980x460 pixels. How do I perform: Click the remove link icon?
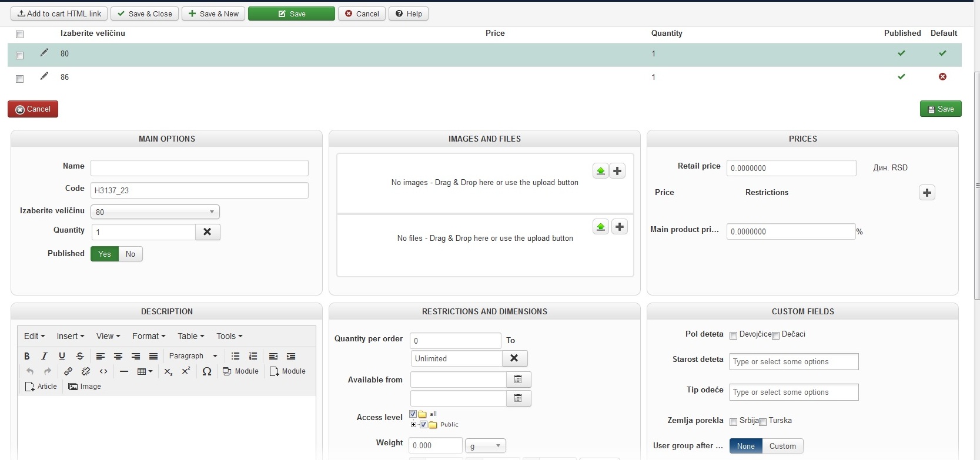[x=86, y=371]
